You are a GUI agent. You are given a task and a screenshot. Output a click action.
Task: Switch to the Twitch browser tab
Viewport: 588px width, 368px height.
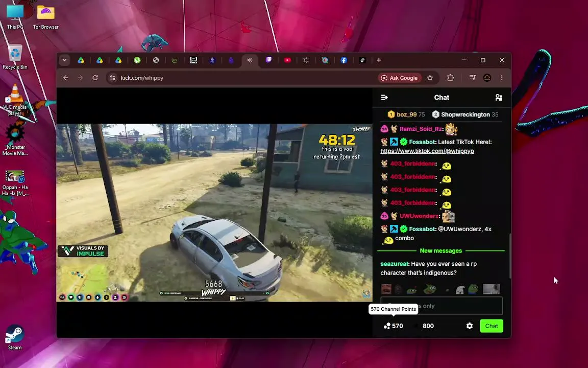(x=269, y=60)
